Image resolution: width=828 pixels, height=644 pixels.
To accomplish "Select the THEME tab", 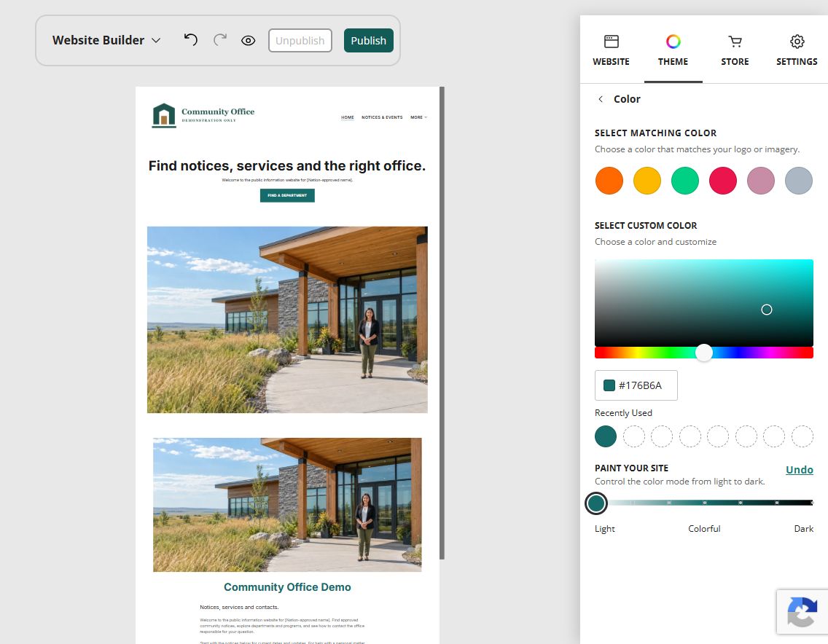I will coord(673,50).
